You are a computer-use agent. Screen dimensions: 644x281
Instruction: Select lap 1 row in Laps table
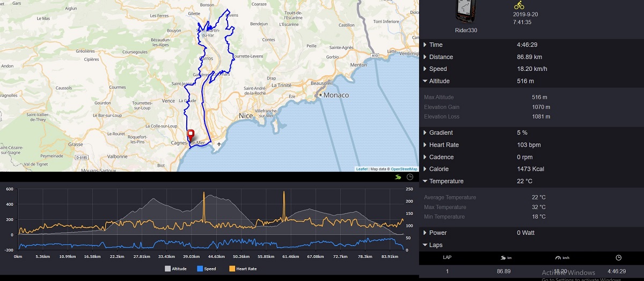click(531, 271)
